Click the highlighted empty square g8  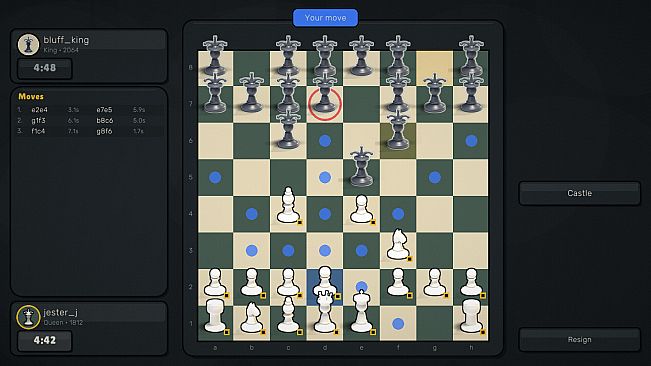pyautogui.click(x=434, y=68)
